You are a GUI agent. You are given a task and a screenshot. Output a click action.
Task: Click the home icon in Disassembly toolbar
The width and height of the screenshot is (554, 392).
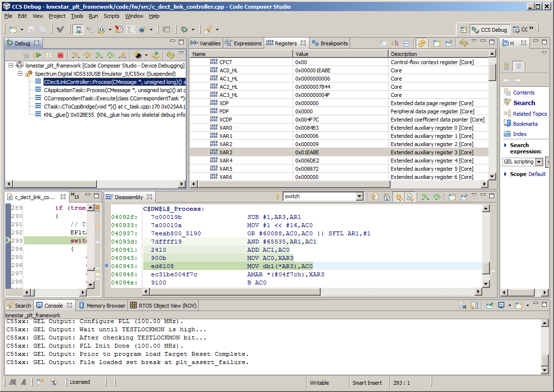point(387,197)
